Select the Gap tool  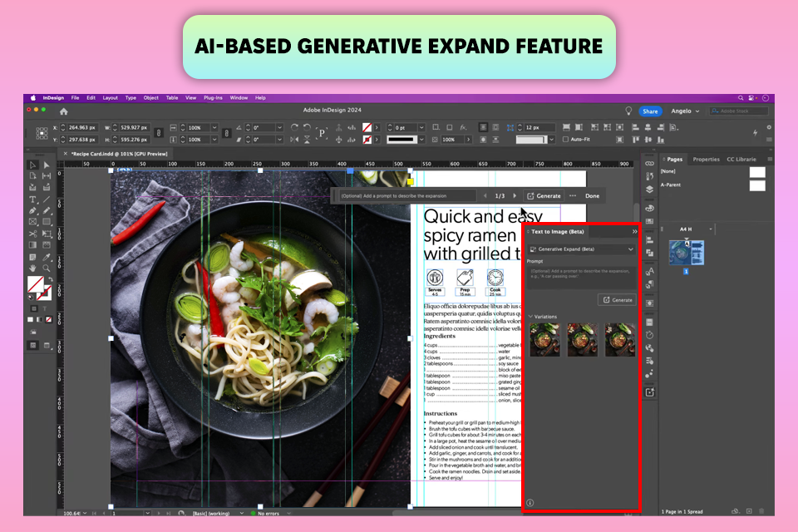pyautogui.click(x=47, y=176)
